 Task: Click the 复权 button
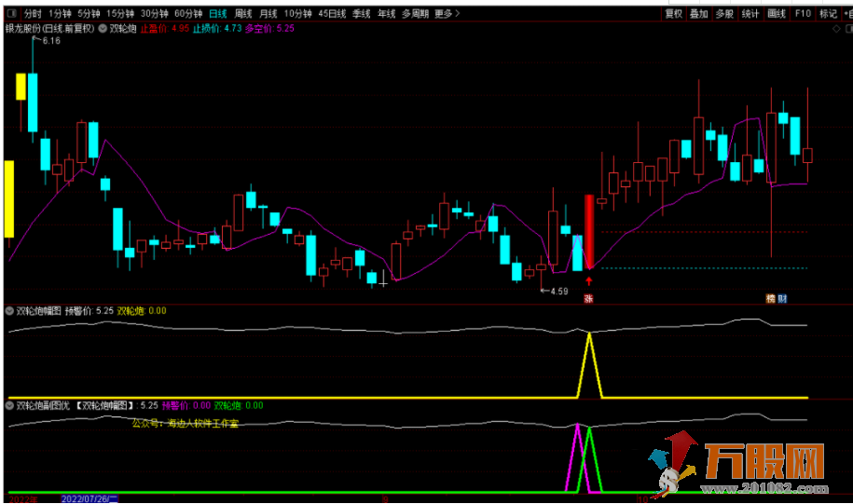[672, 14]
